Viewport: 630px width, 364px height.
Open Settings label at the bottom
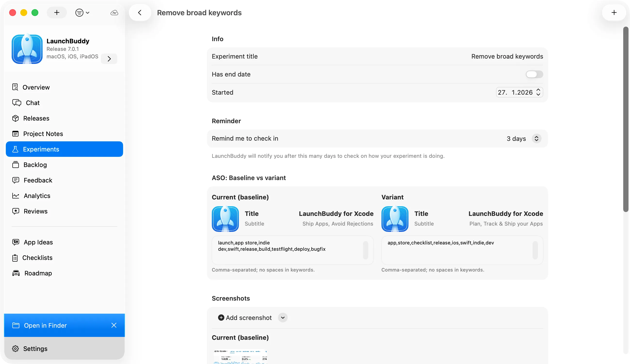(x=35, y=349)
